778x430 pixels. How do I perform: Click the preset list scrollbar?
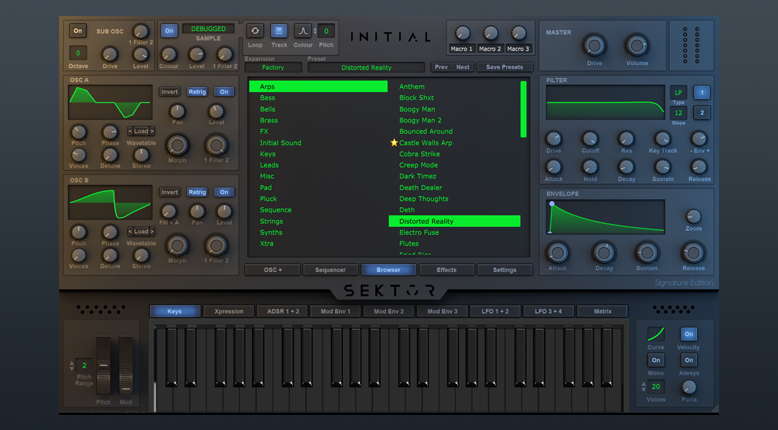pyautogui.click(x=523, y=109)
